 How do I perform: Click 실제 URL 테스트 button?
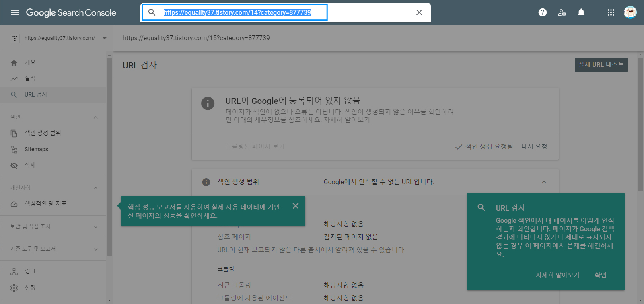pos(601,65)
